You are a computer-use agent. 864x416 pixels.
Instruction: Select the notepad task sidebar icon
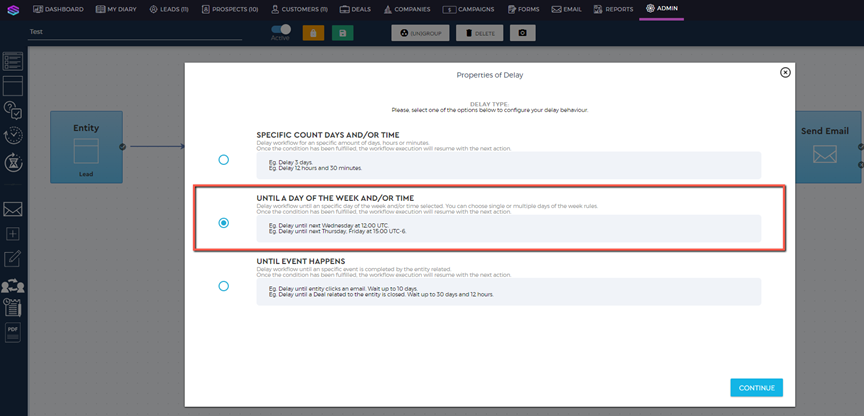pyautogui.click(x=13, y=307)
